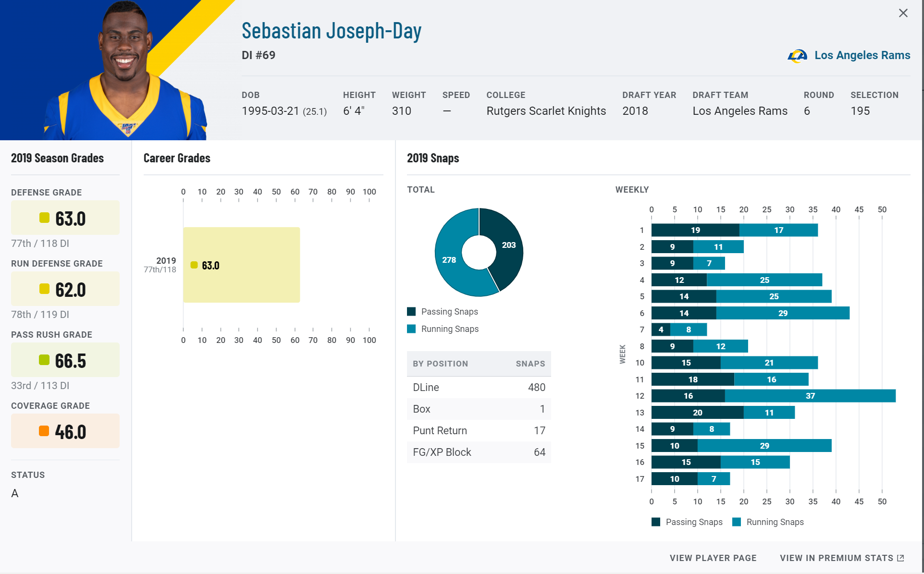
Task: Click the Sebastian Joseph-Day headshot photo
Action: (126, 70)
